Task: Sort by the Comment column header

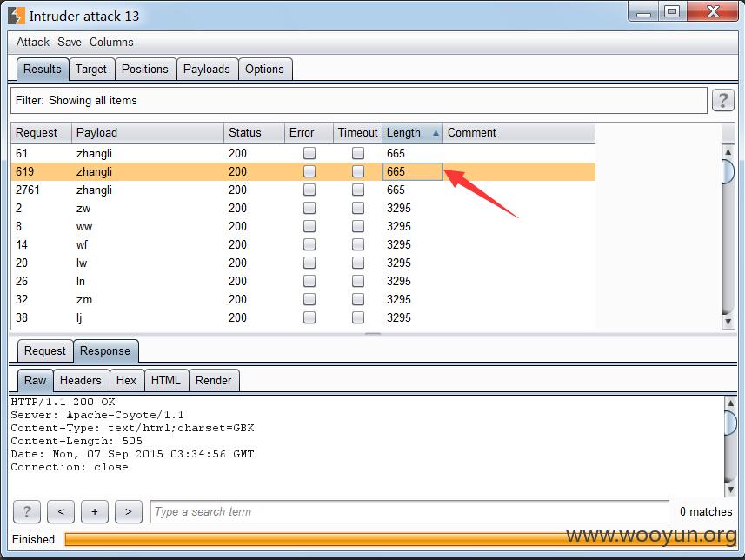Action: click(519, 133)
